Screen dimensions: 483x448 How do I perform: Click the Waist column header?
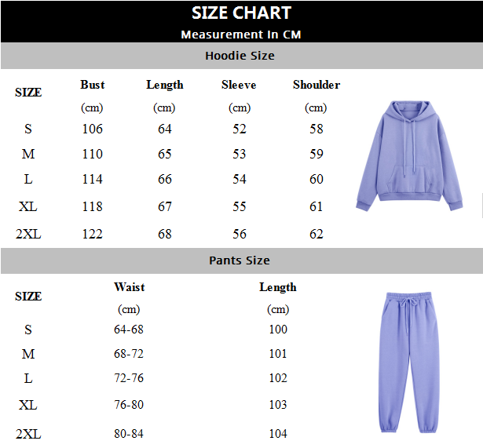click(x=129, y=287)
